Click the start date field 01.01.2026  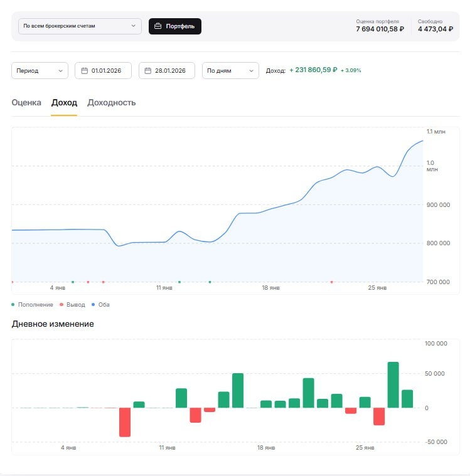[x=107, y=71]
